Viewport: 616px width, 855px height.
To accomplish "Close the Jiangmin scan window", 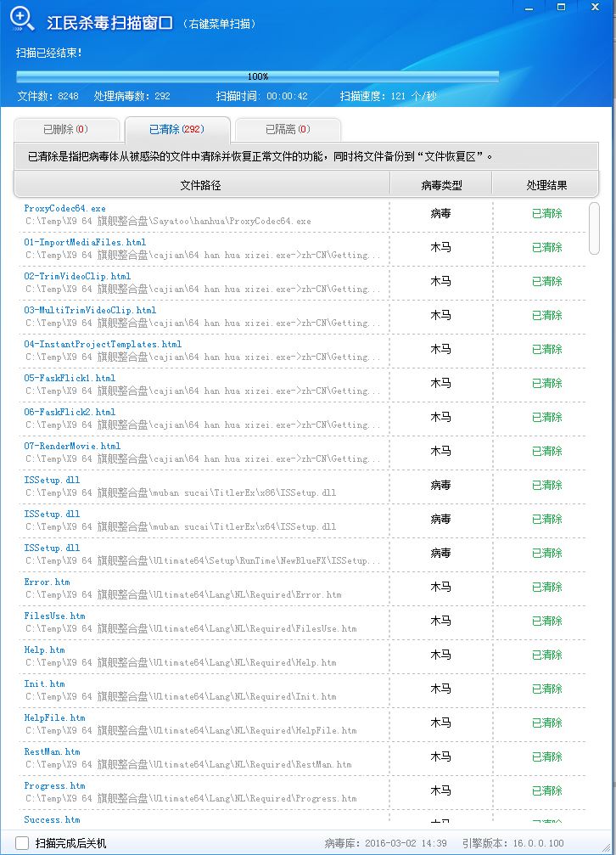I will pyautogui.click(x=596, y=8).
